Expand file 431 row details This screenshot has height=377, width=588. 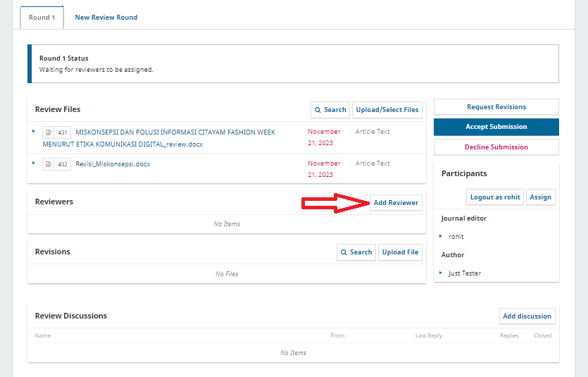(34, 131)
